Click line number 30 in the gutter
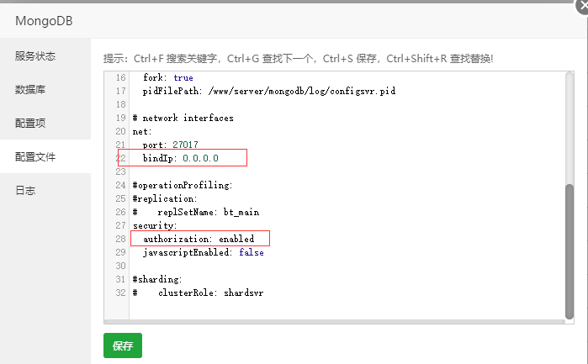This screenshot has height=364, width=588. [x=120, y=266]
